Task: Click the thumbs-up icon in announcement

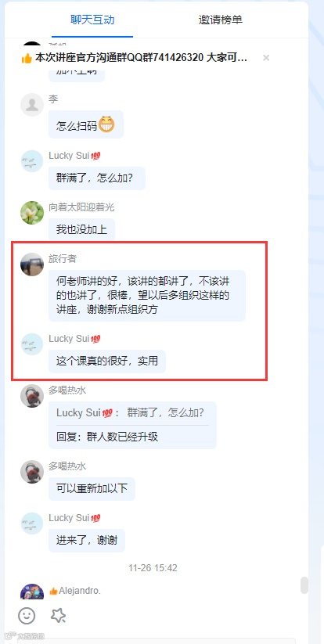Action: [27, 59]
